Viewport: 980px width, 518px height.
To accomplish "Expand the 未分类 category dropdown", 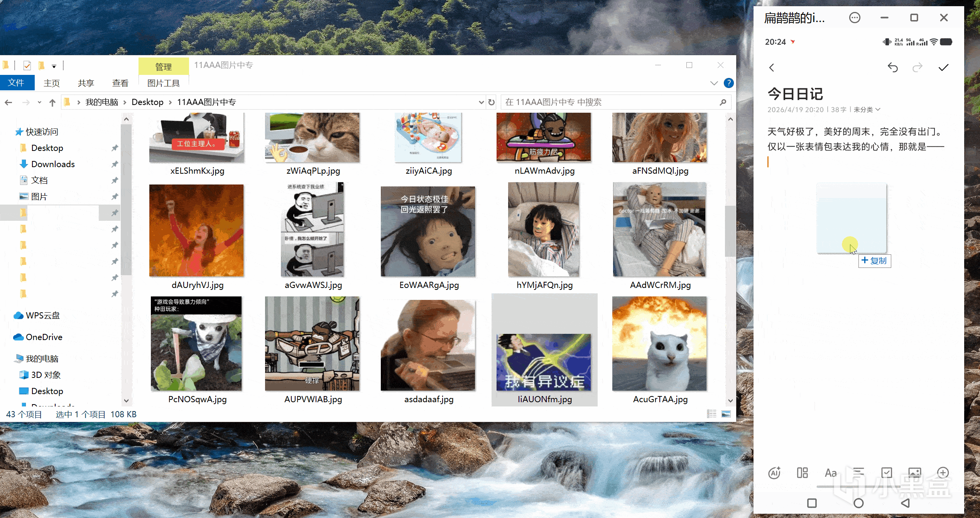I will coord(867,110).
